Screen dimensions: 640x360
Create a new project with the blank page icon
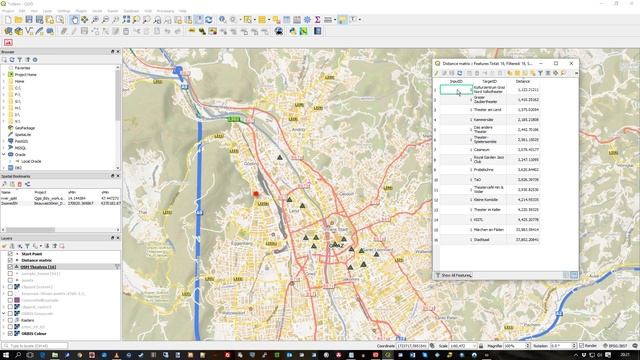point(8,20)
